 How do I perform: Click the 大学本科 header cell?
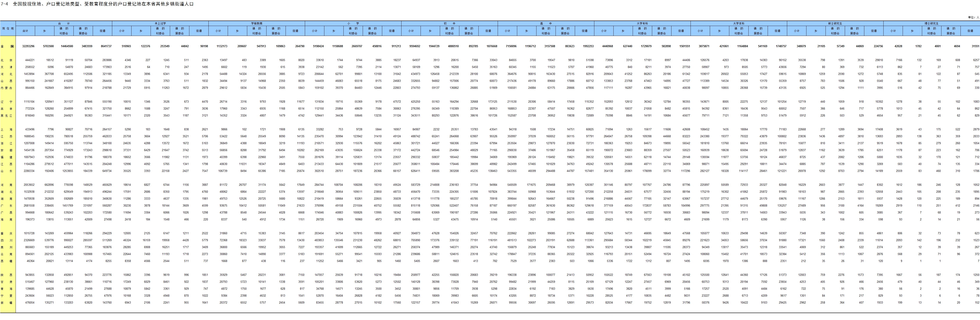click(x=738, y=24)
